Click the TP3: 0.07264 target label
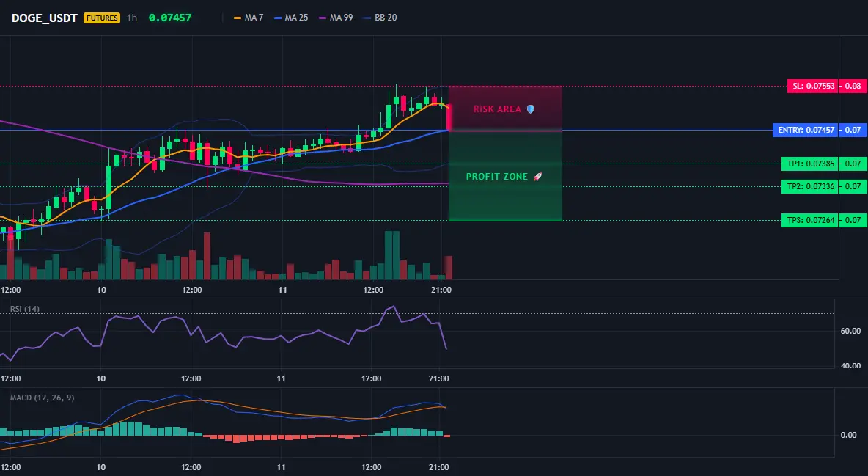The height and width of the screenshot is (476, 868). point(810,220)
